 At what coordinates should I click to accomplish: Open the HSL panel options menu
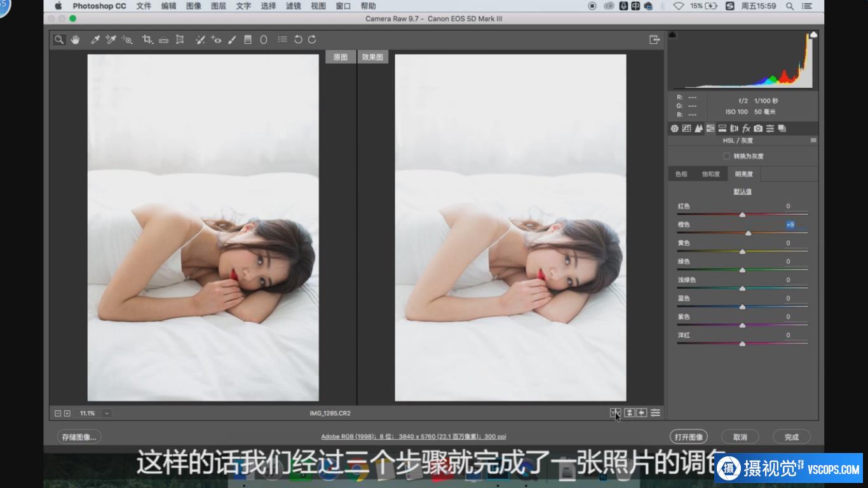tap(813, 140)
